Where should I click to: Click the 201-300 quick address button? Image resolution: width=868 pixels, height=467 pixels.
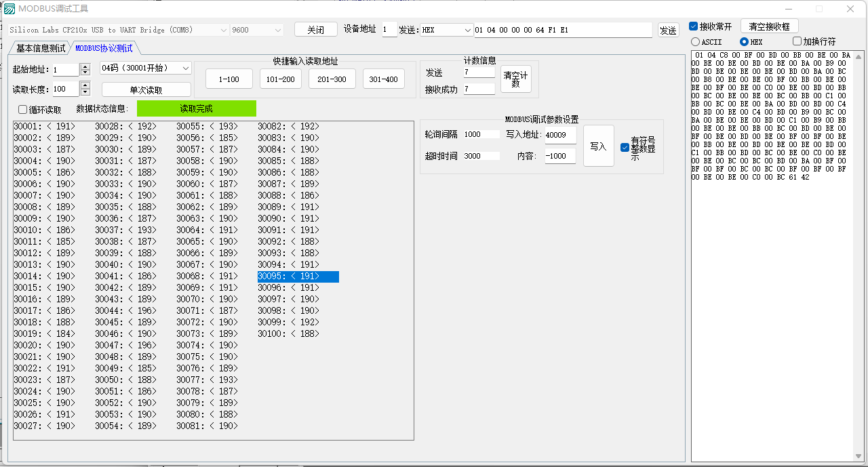[332, 79]
